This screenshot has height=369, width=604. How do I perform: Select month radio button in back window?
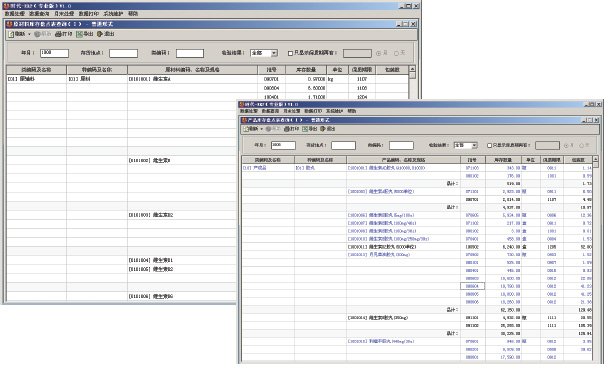(378, 53)
